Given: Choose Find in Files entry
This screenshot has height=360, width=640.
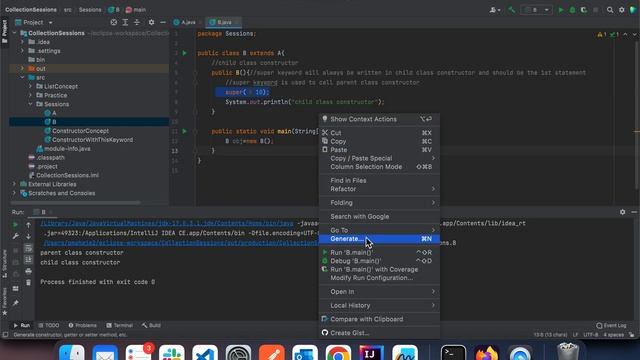Looking at the screenshot, I should click(x=379, y=180).
